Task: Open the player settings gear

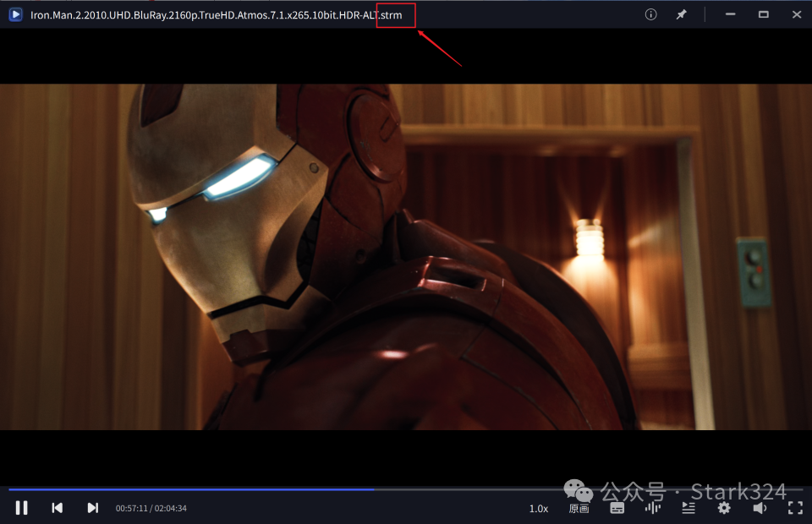Action: (x=724, y=508)
